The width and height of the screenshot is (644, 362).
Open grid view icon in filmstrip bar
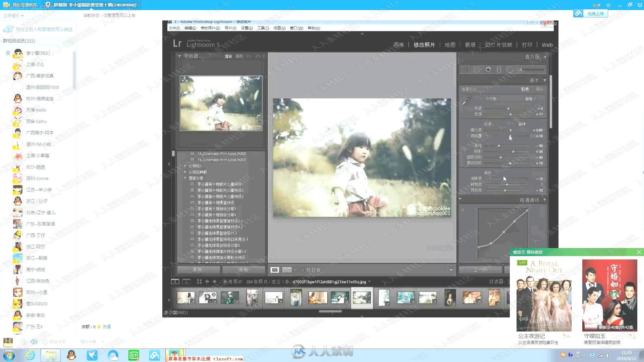pyautogui.click(x=199, y=282)
